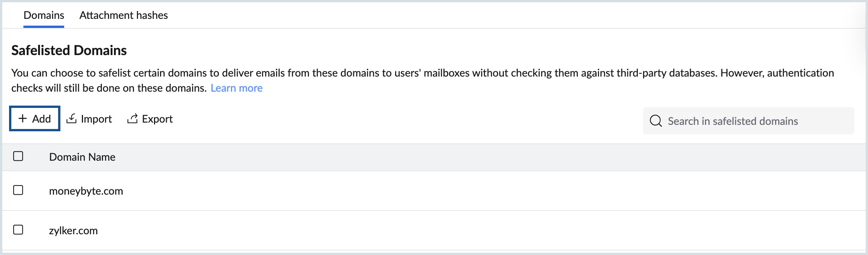Click the Add button to add a domain

click(34, 118)
